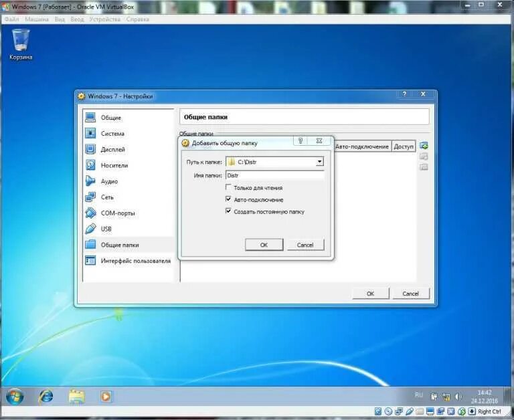Close the Добавить общую папку dialog

(319, 141)
